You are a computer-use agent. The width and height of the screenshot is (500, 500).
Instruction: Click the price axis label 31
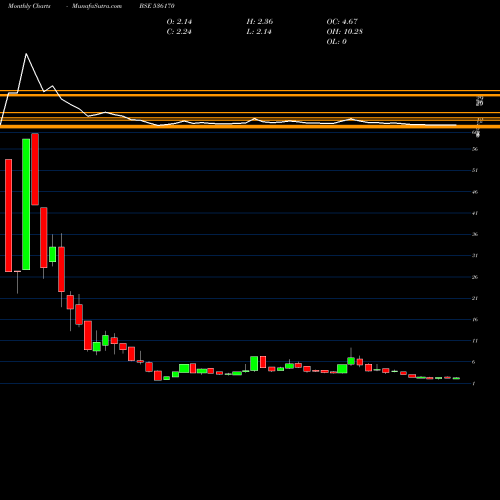475,256
